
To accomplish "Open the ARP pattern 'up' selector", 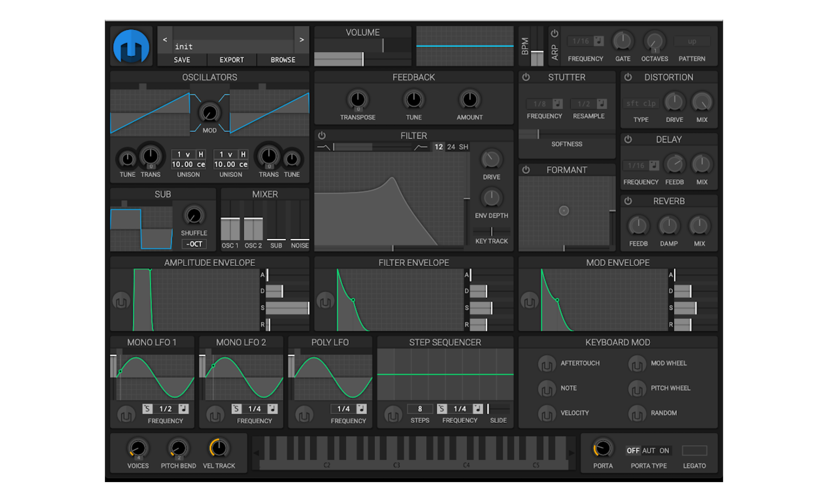I will (692, 41).
